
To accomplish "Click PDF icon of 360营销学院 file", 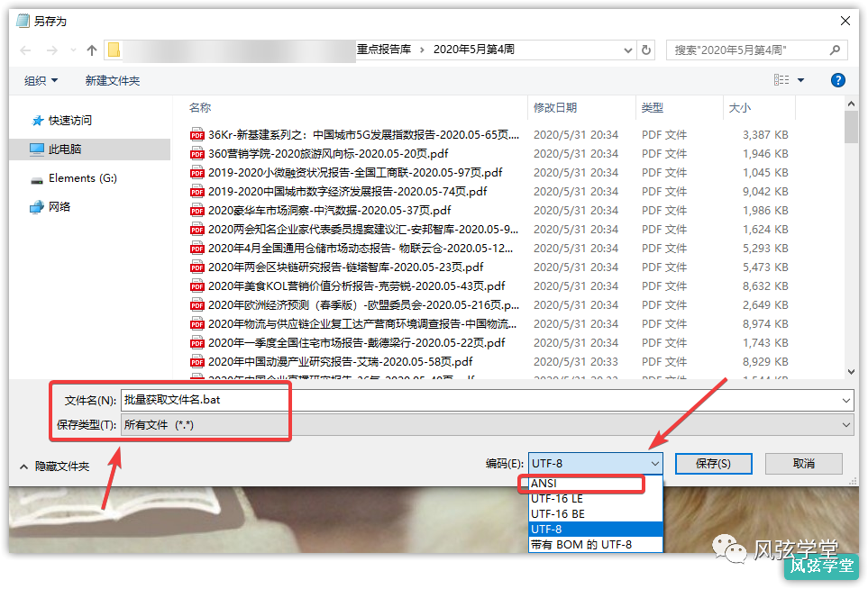I will (197, 153).
